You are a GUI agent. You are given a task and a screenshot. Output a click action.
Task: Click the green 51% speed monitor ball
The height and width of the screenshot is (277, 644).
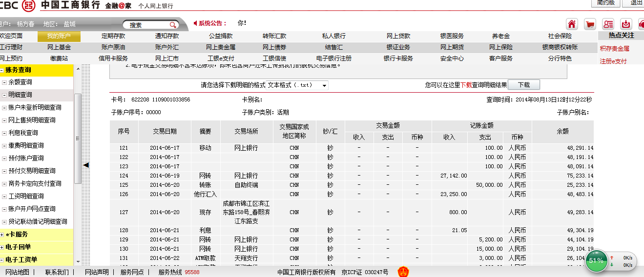coord(596,260)
